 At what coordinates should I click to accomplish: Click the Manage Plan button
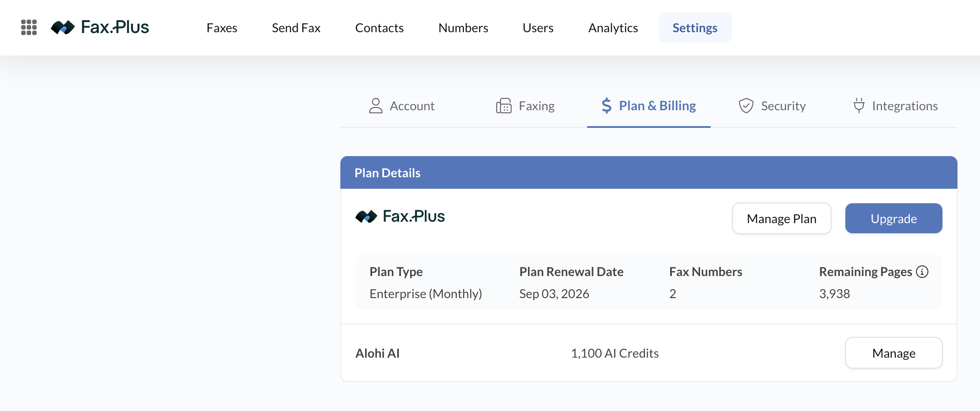point(782,218)
